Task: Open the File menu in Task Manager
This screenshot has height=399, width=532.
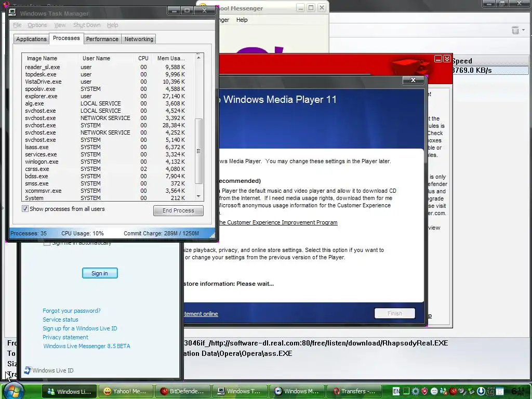Action: click(x=17, y=25)
